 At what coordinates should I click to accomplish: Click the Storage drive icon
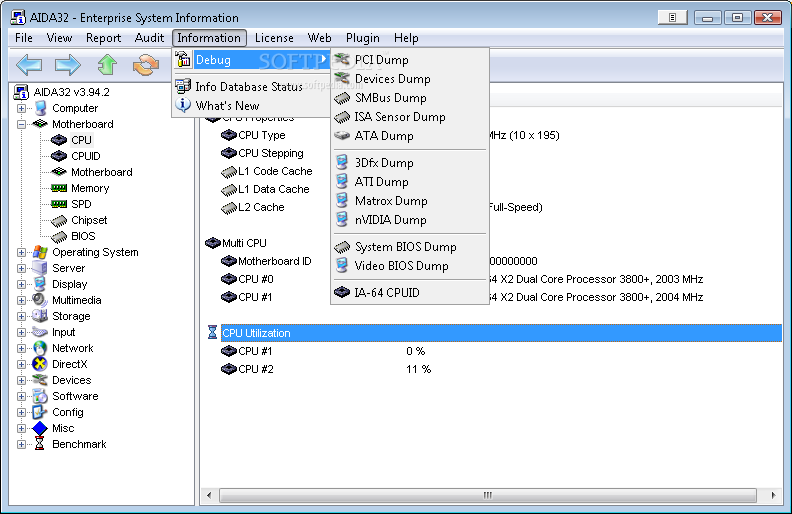click(x=40, y=316)
